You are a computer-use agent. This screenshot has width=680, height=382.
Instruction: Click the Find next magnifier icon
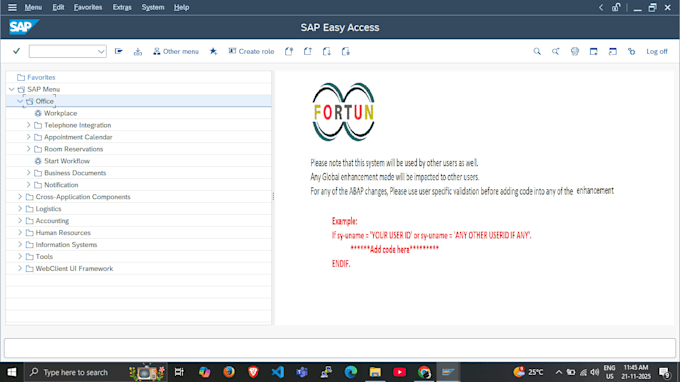click(x=556, y=51)
